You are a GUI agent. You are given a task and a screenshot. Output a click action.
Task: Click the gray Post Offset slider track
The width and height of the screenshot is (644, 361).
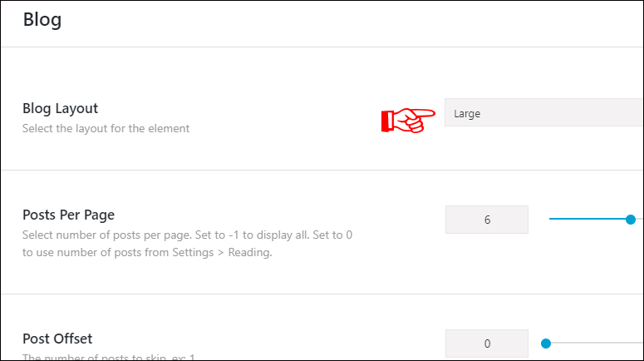[x=597, y=343]
